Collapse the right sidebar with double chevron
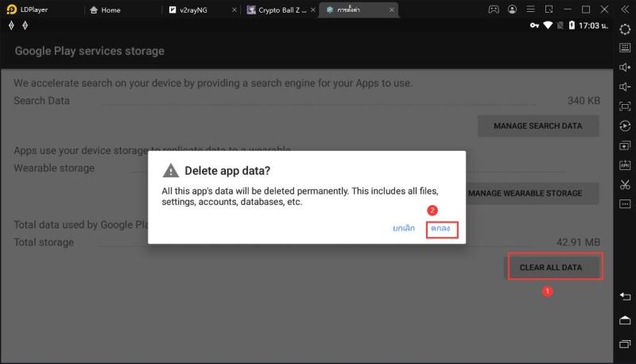 coord(625,10)
